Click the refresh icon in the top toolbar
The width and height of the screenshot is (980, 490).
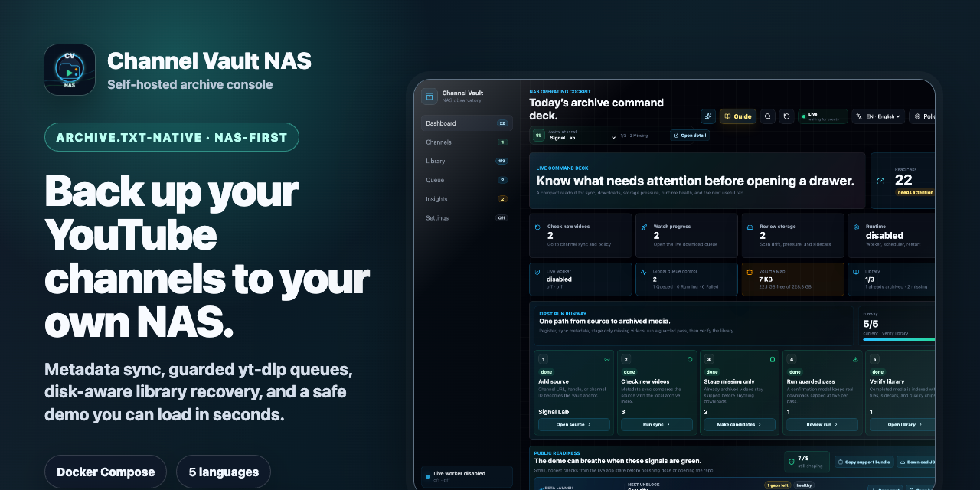pyautogui.click(x=786, y=116)
